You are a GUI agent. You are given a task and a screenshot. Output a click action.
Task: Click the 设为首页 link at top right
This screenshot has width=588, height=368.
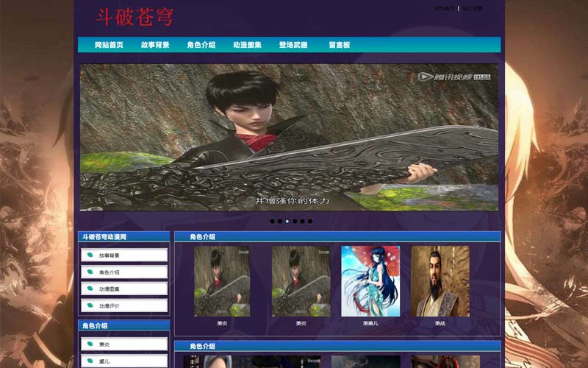coord(445,9)
